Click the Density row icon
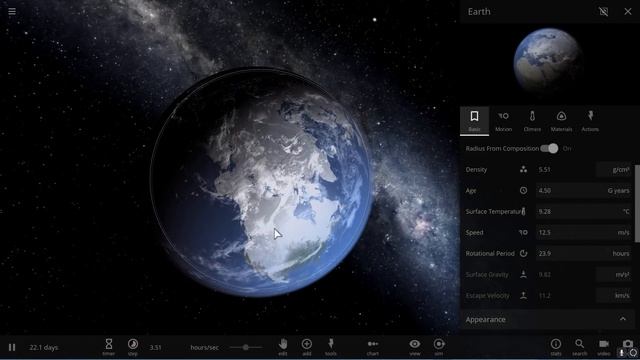The width and height of the screenshot is (640, 360). [x=523, y=169]
